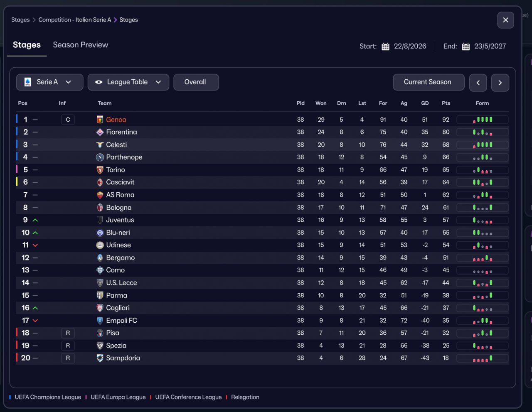
Task: Go to the previous season arrow
Action: [x=478, y=83]
